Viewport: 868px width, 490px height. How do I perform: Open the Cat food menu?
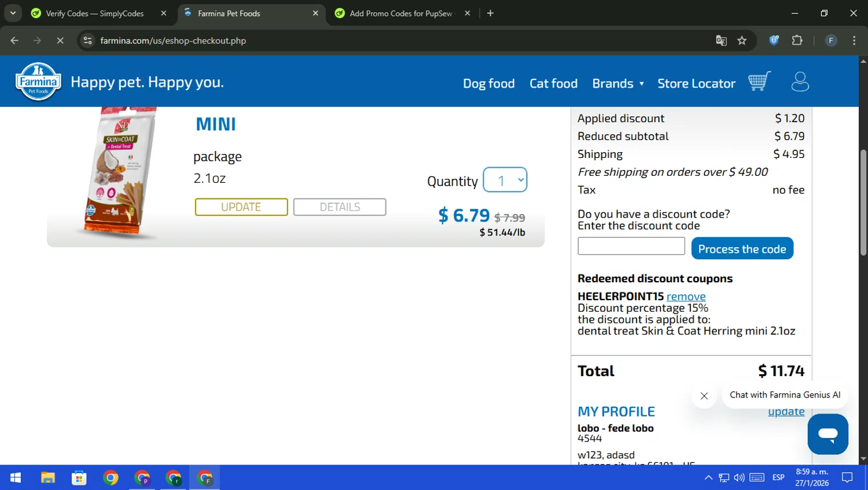tap(553, 83)
